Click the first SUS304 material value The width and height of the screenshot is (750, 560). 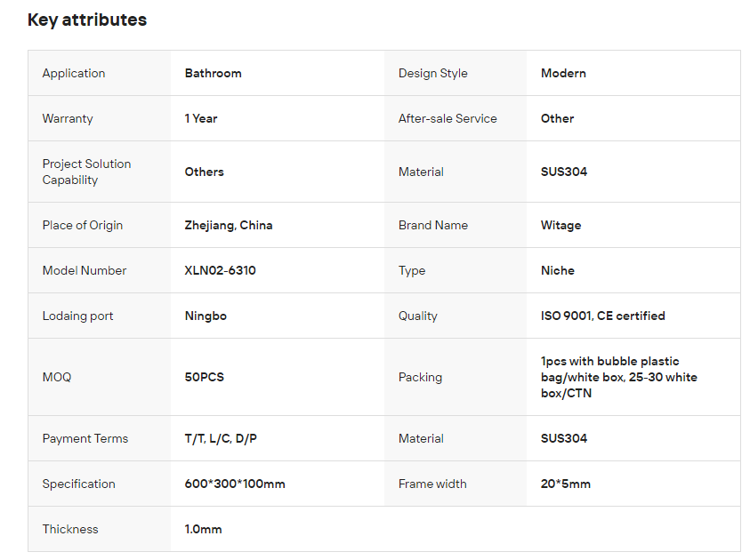[564, 172]
